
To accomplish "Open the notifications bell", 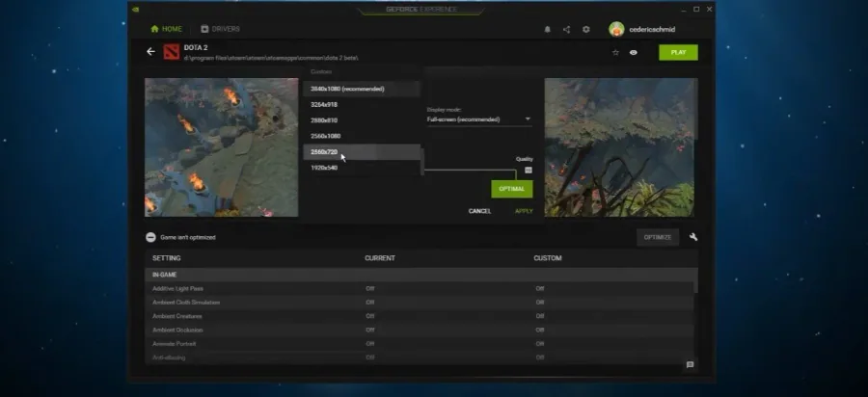I will coord(548,29).
